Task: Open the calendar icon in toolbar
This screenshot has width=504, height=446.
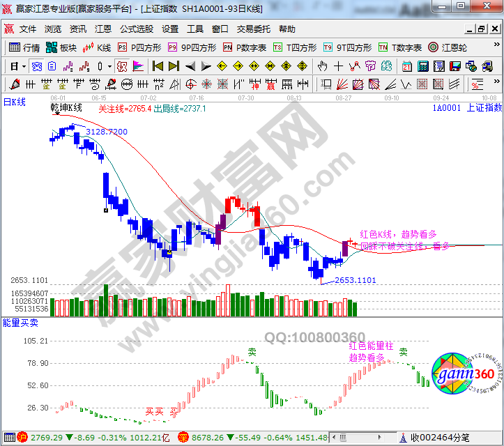Action: [407, 66]
